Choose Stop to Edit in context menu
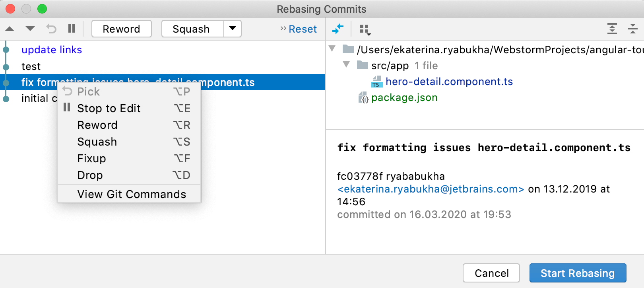This screenshot has height=288, width=644. [x=129, y=108]
